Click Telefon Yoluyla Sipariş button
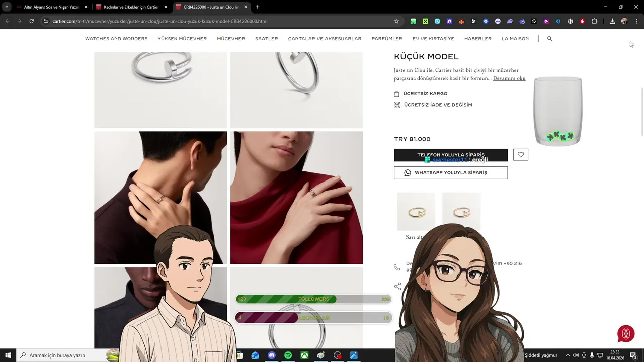This screenshot has width=644, height=362. tap(451, 155)
